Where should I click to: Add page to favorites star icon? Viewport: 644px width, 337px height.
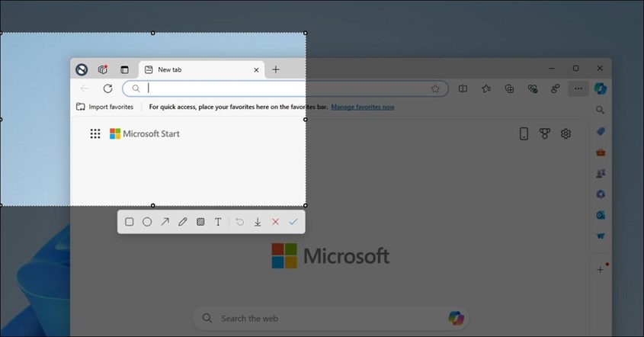pyautogui.click(x=435, y=88)
